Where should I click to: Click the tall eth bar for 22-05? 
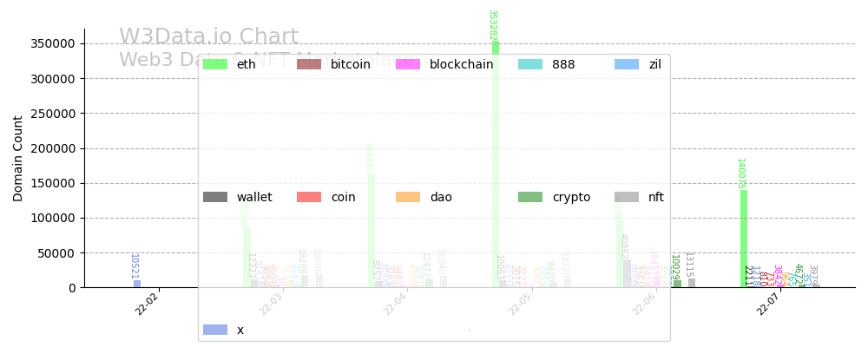point(496,165)
